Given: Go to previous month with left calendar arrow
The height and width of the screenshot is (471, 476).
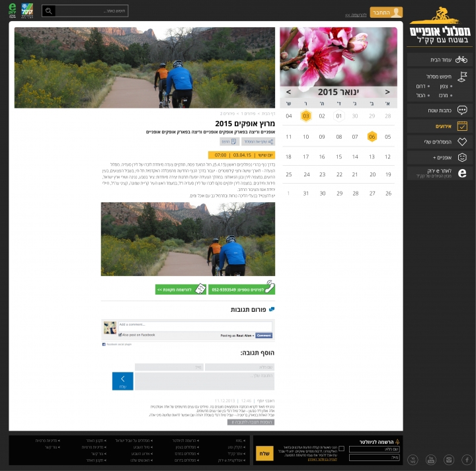Looking at the screenshot, I should [288, 92].
